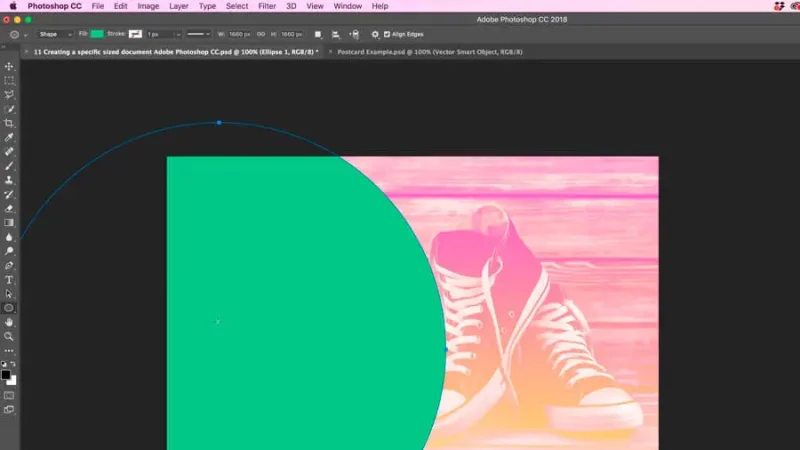Open the Window menu
The height and width of the screenshot is (450, 800).
(347, 6)
